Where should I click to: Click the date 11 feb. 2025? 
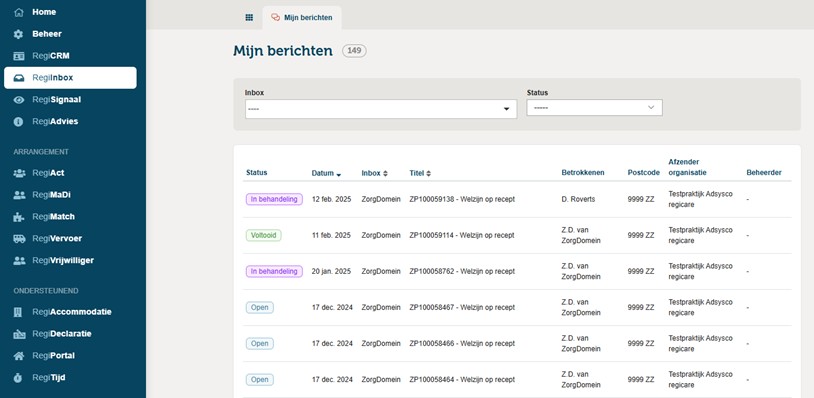coord(331,236)
